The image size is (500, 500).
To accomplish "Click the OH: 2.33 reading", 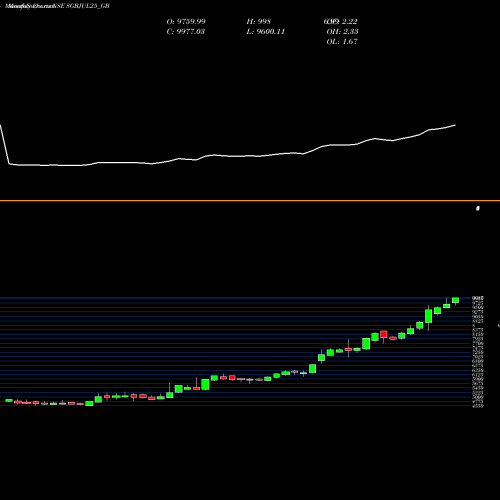I will coord(342,32).
